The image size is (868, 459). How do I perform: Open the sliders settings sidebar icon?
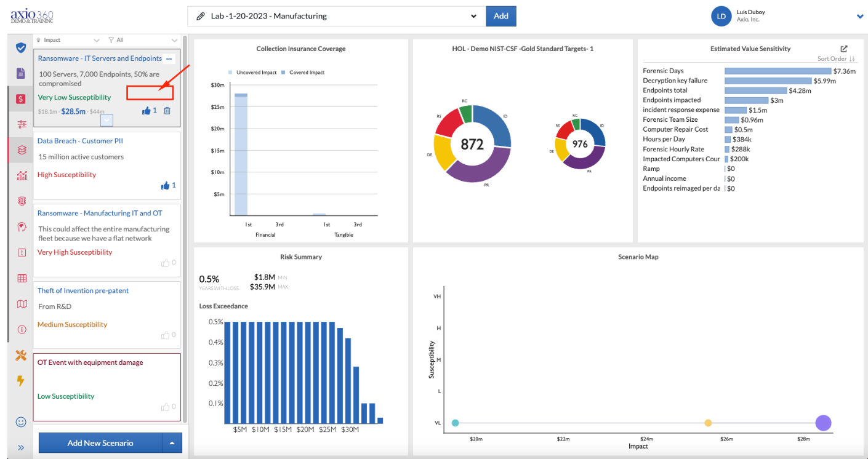pyautogui.click(x=22, y=124)
